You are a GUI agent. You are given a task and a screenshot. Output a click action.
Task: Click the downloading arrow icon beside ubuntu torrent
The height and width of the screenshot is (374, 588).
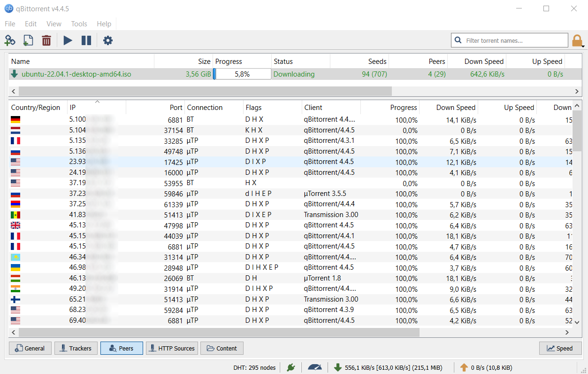click(x=15, y=74)
